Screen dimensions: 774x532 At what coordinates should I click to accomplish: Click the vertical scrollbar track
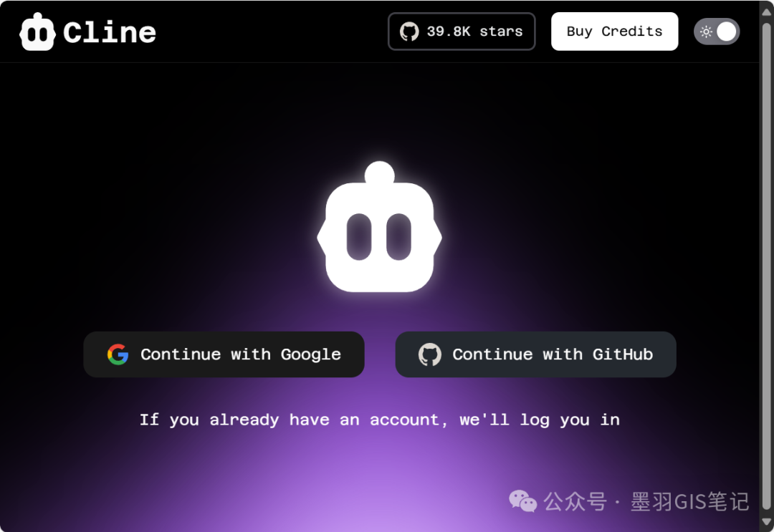pyautogui.click(x=766, y=286)
